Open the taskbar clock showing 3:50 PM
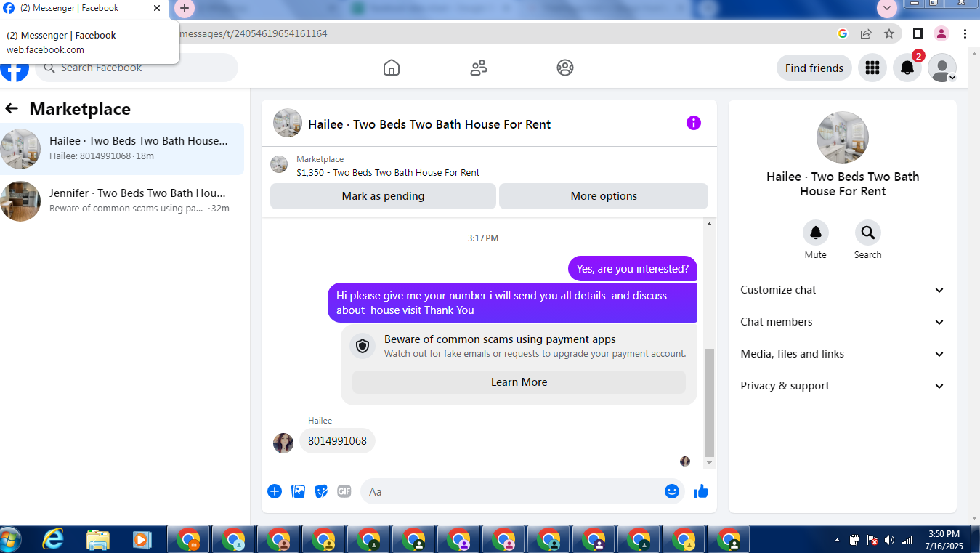Screen dimensions: 980x553 tap(944, 539)
